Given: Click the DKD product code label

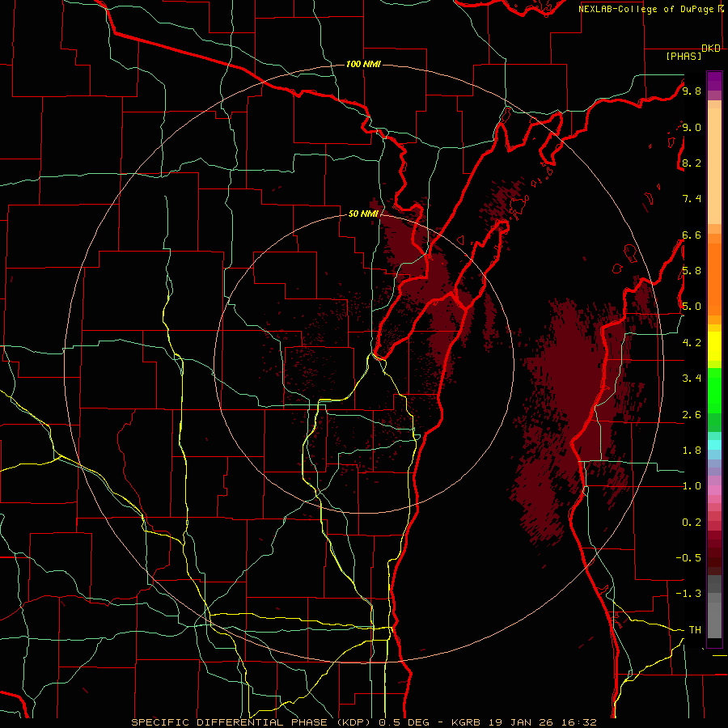Looking at the screenshot, I should [711, 49].
